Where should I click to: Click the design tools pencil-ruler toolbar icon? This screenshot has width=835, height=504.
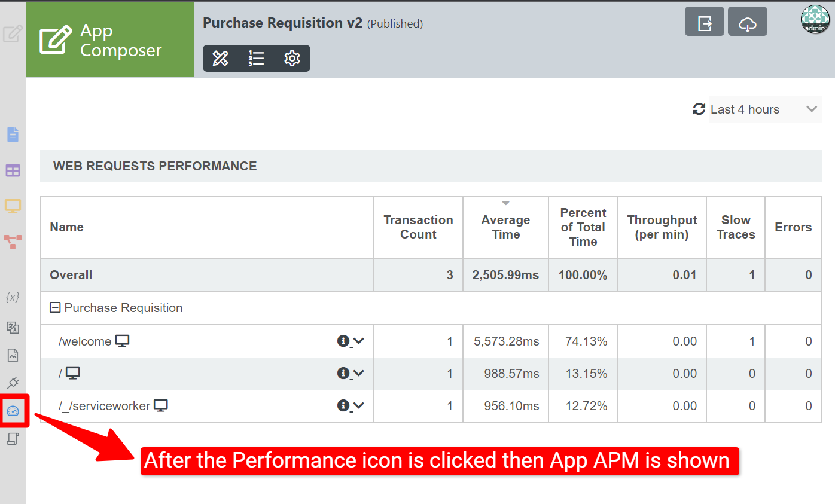221,59
